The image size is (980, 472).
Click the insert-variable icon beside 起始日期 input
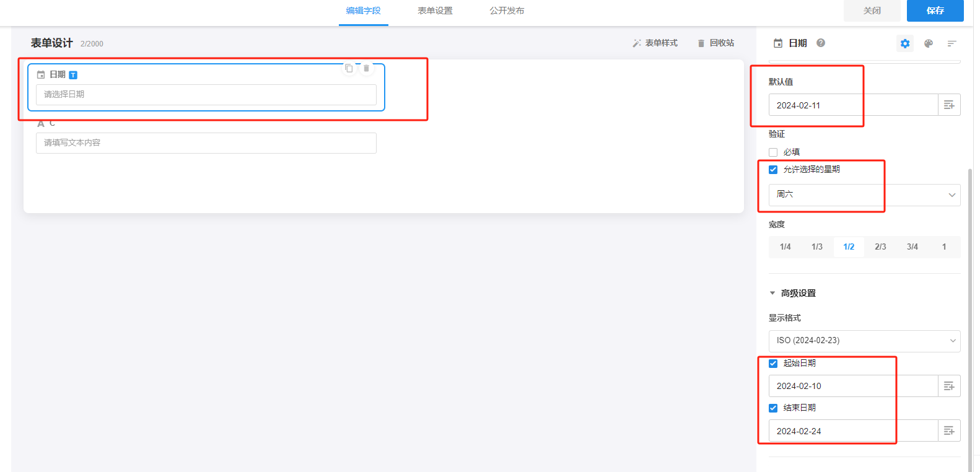pyautogui.click(x=949, y=386)
